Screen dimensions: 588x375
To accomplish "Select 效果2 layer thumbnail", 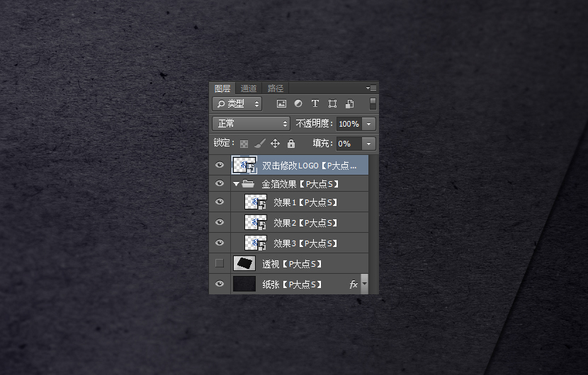I will [x=255, y=223].
